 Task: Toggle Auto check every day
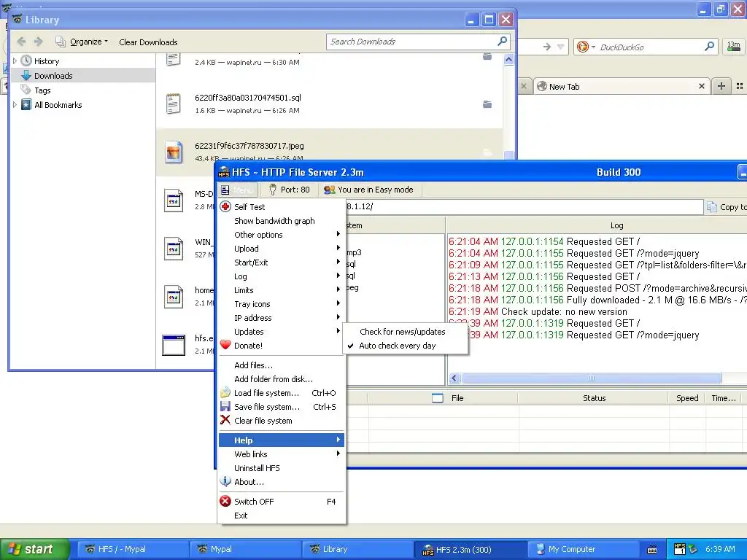click(x=397, y=346)
